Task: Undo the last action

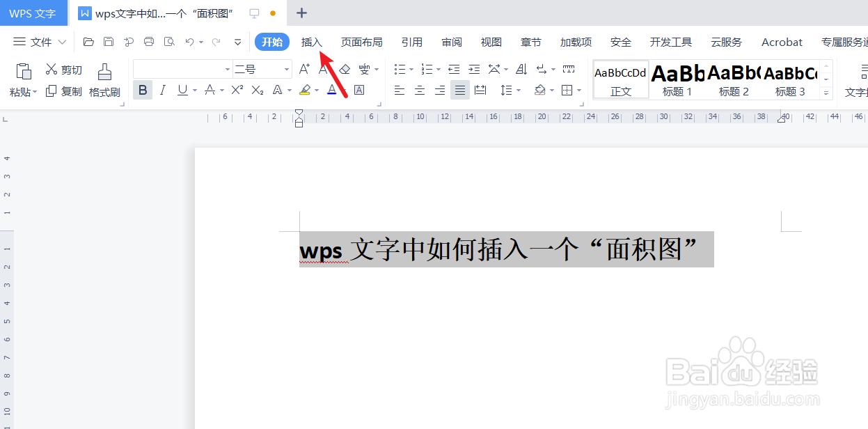Action: 189,42
